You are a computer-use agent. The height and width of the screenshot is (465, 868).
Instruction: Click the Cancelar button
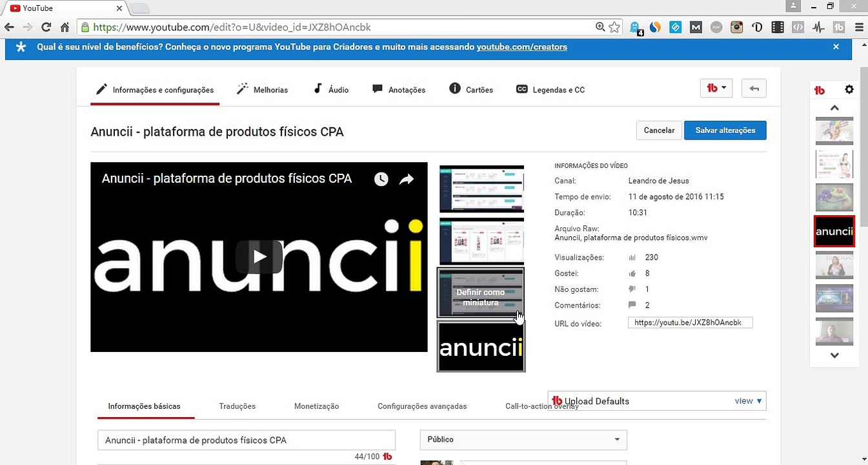pyautogui.click(x=659, y=130)
